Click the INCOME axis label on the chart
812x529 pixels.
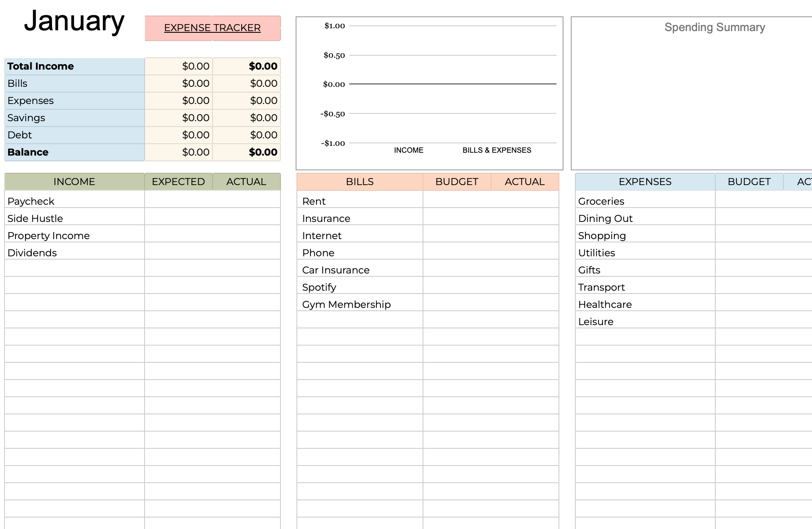pyautogui.click(x=408, y=150)
